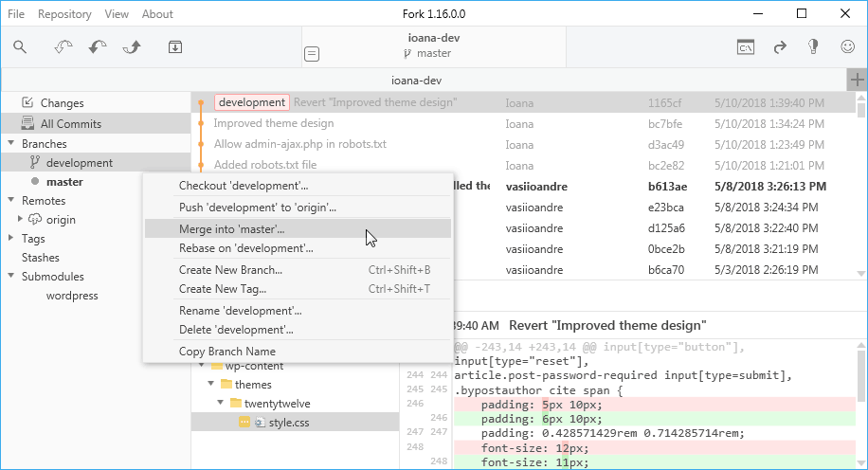Choose Checkout 'development' from context menu

(x=298, y=186)
